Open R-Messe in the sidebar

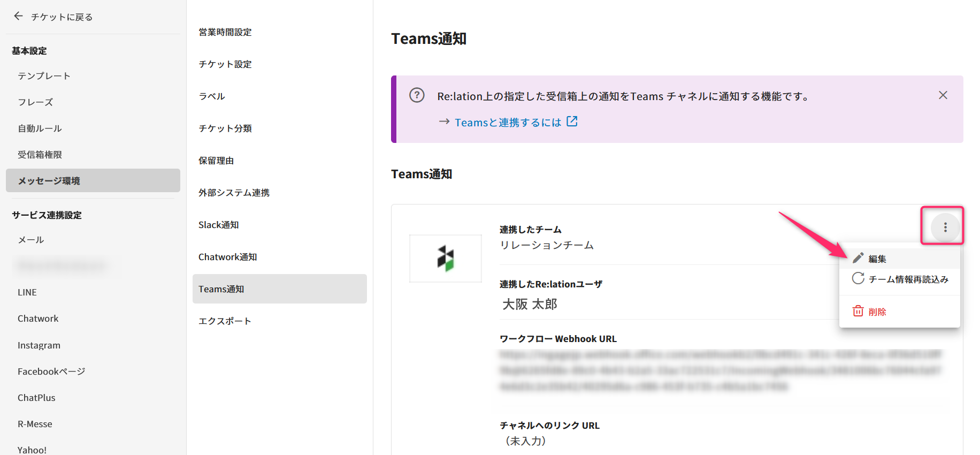tap(35, 424)
